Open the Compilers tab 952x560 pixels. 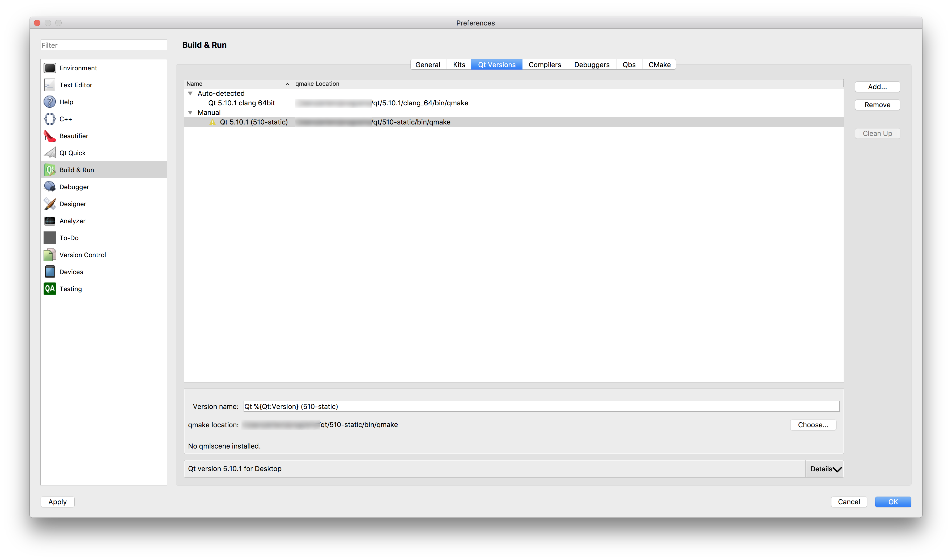(545, 64)
